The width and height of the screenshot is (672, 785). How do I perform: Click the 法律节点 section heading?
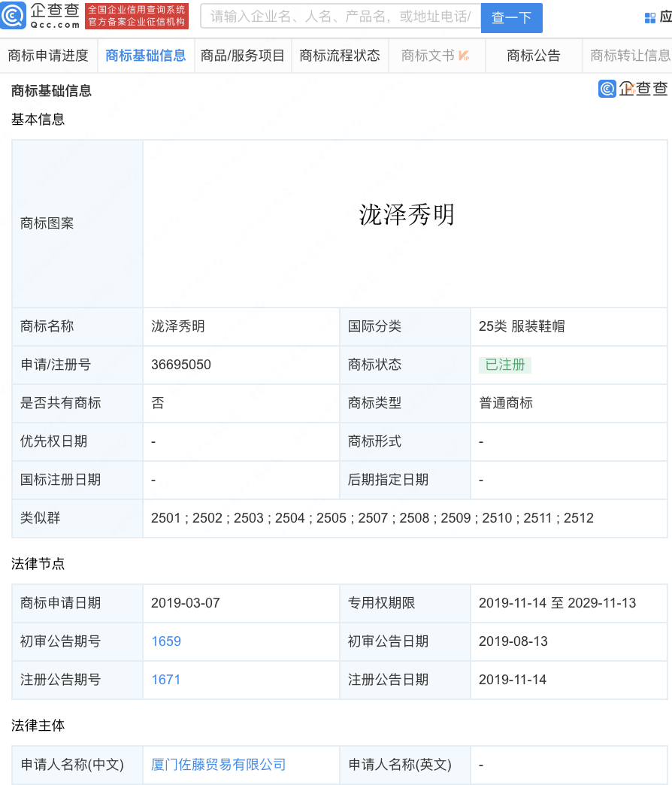click(x=38, y=564)
